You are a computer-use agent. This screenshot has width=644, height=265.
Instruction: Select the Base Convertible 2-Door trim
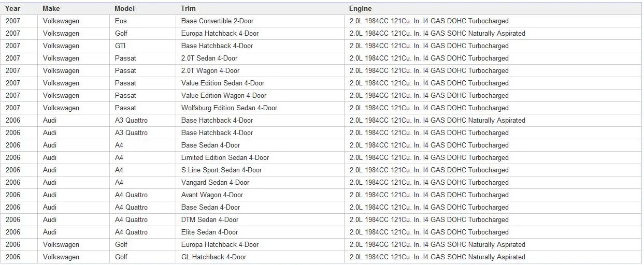coord(217,21)
